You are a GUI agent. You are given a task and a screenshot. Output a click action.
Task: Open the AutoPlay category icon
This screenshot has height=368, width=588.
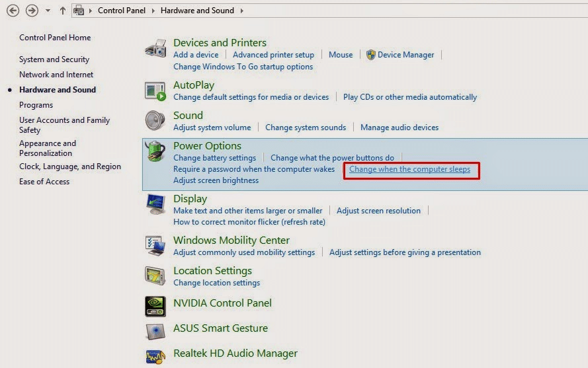tap(155, 91)
